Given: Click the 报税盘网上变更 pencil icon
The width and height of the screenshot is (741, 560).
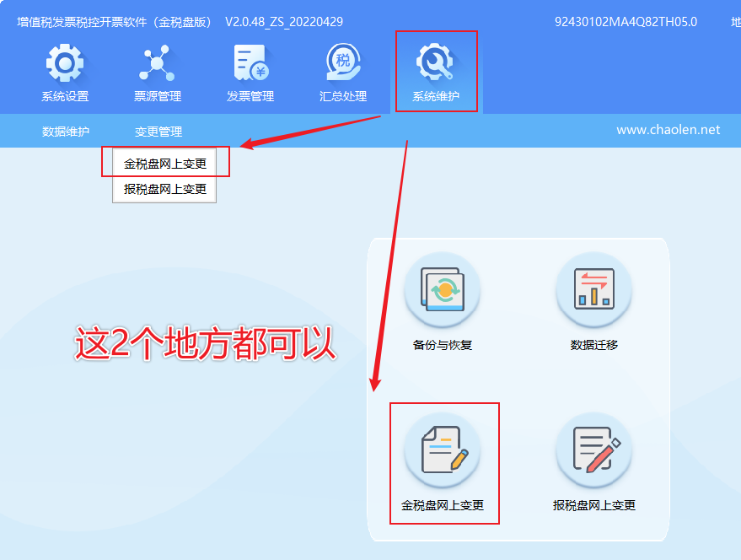Looking at the screenshot, I should coord(594,450).
